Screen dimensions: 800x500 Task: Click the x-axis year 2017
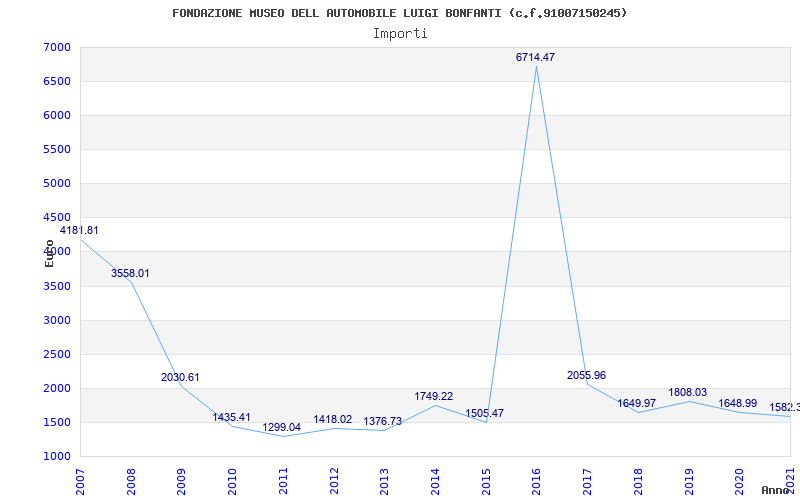[x=587, y=482]
